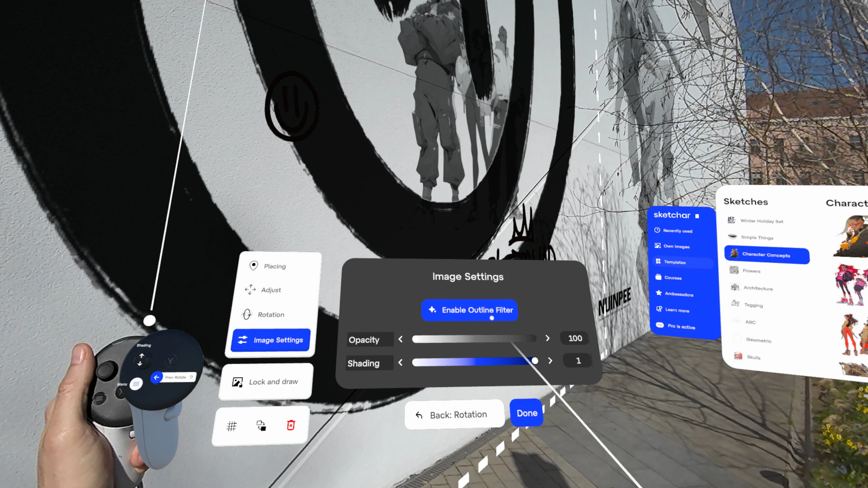Select the Adjust tool

(271, 290)
